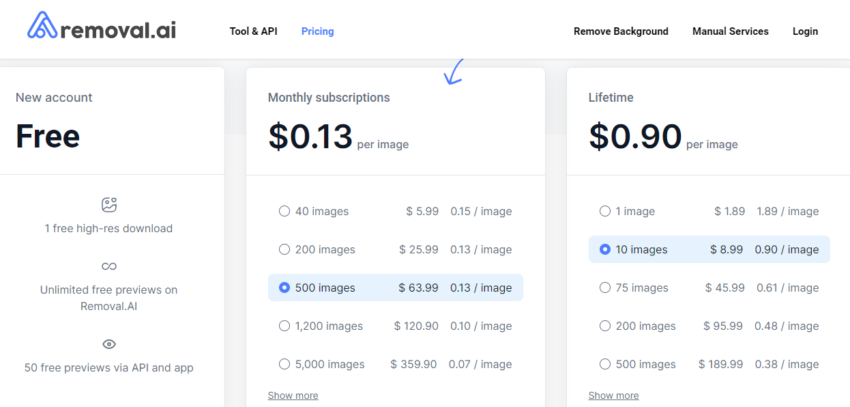Select the lifetime 1 image option
The height and width of the screenshot is (407, 850).
pos(605,211)
